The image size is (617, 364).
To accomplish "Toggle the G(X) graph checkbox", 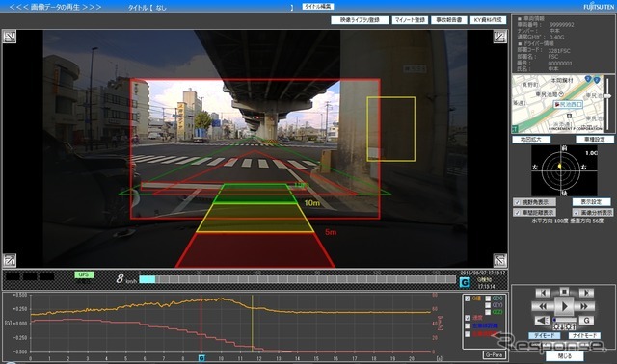I will (x=488, y=299).
